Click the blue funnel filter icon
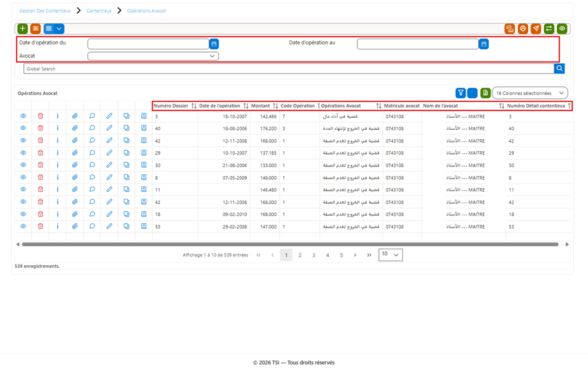 click(461, 93)
